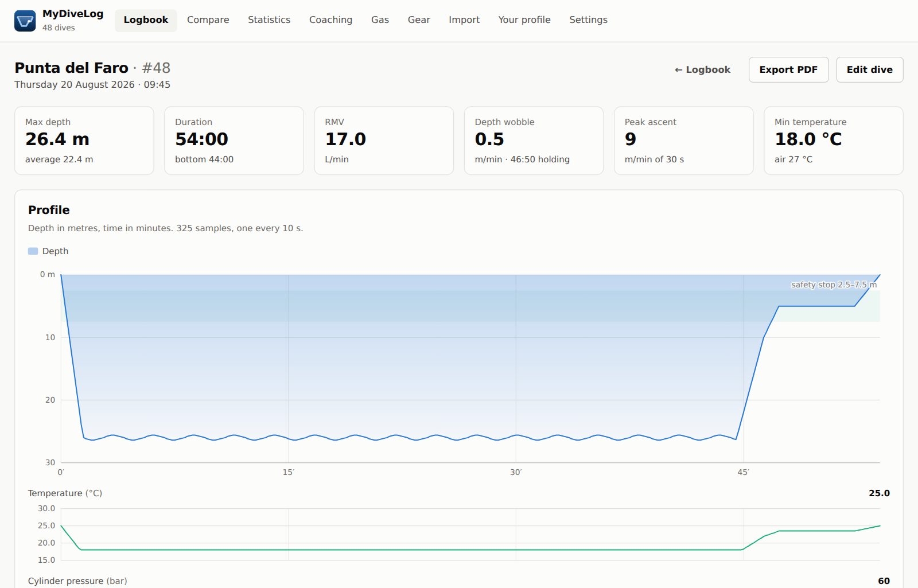Viewport: 918px width, 588px height.
Task: Click the Edit dive button
Action: click(x=869, y=70)
